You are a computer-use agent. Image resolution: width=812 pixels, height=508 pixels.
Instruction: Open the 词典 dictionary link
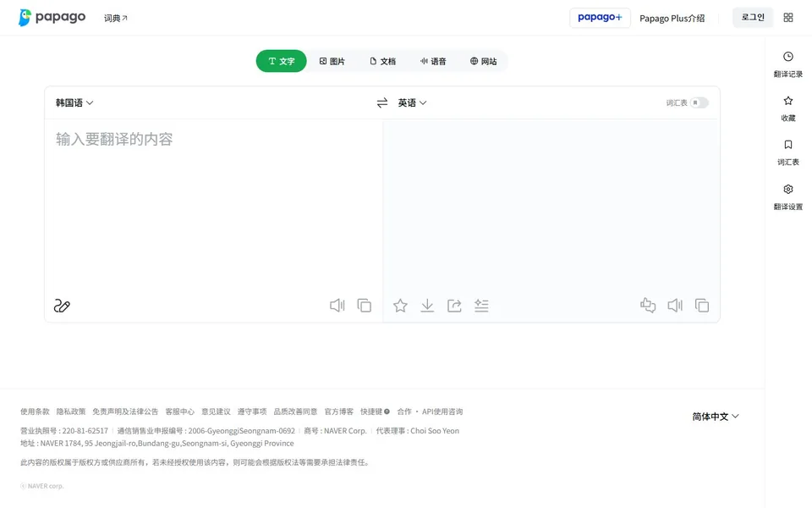pos(116,18)
